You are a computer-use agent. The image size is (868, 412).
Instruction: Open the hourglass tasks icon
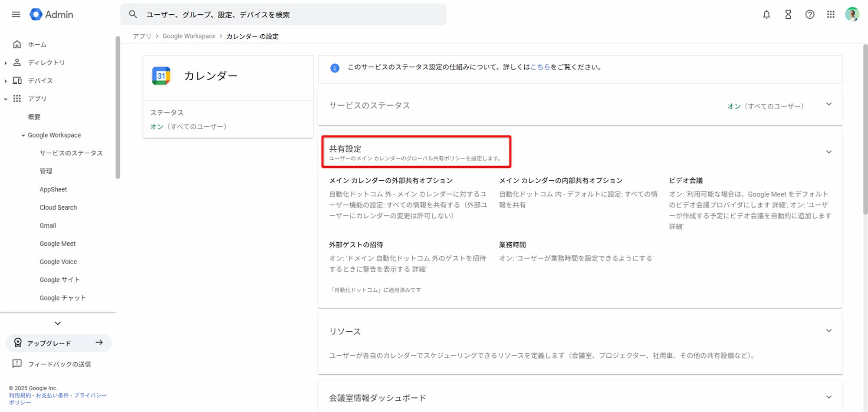coord(788,14)
